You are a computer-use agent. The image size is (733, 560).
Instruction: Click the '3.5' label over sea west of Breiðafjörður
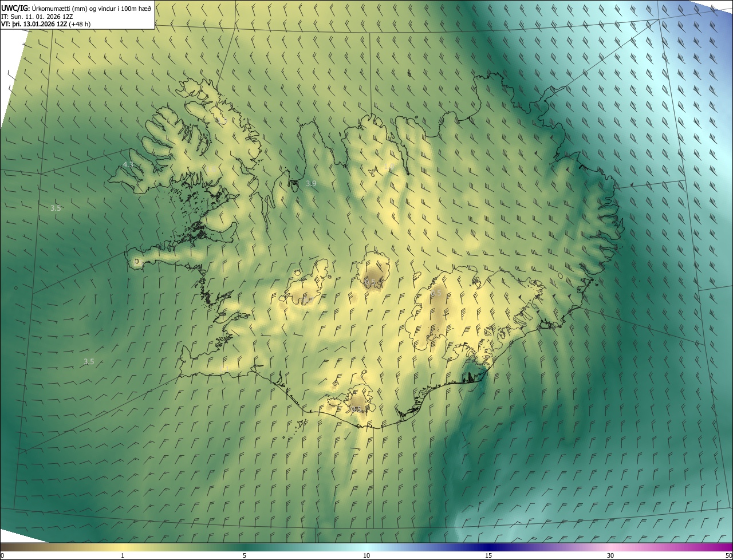click(56, 208)
